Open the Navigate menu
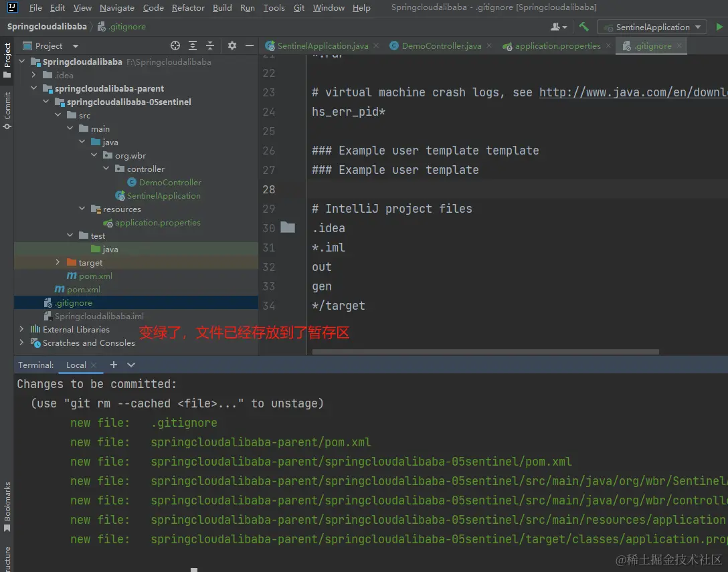Viewport: 728px width, 572px height. tap(117, 7)
